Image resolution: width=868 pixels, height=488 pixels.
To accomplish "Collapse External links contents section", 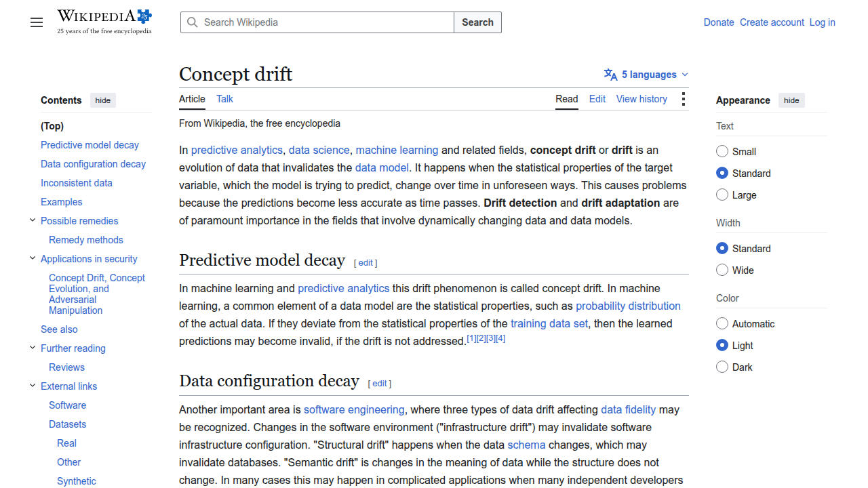I will pyautogui.click(x=33, y=386).
